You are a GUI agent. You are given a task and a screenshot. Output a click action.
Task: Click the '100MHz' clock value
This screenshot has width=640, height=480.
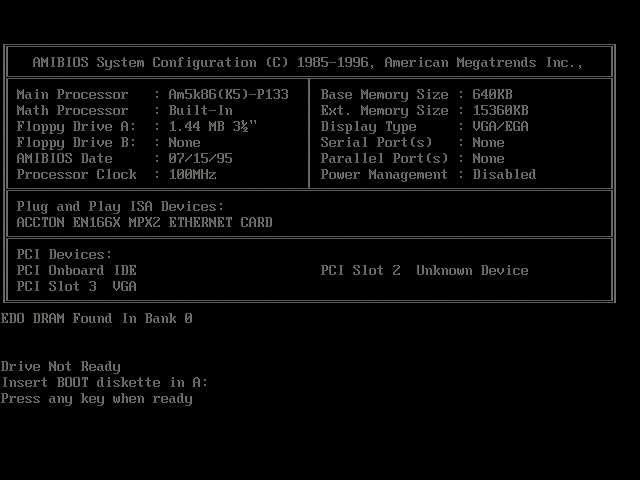point(193,174)
